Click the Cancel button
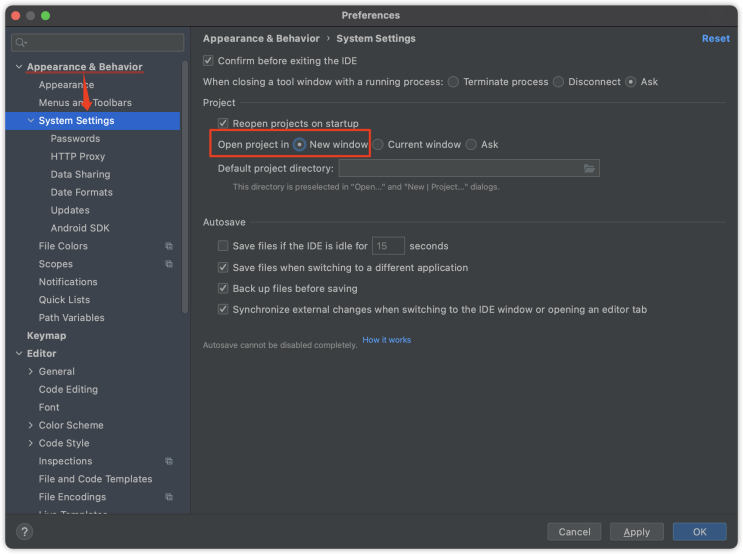The image size is (743, 554). 574,532
